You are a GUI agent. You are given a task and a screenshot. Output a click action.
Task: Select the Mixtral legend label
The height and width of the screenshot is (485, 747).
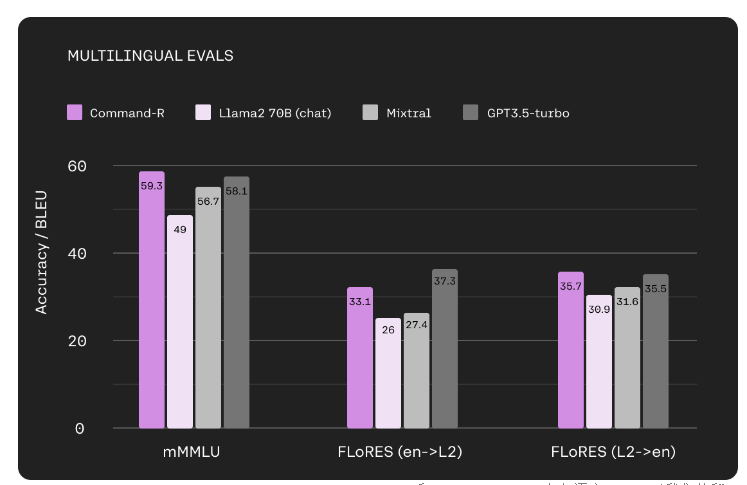click(x=408, y=112)
